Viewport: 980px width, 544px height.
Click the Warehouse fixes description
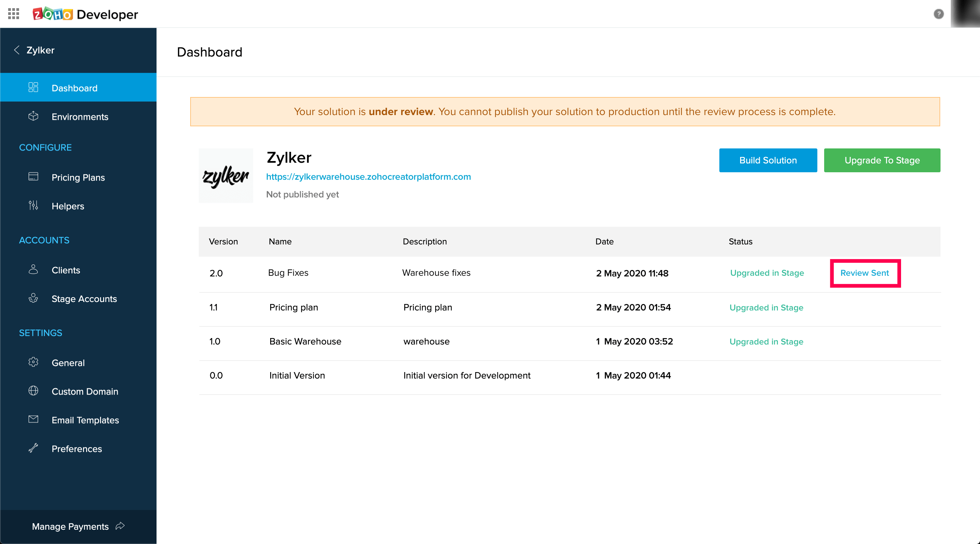pyautogui.click(x=436, y=273)
